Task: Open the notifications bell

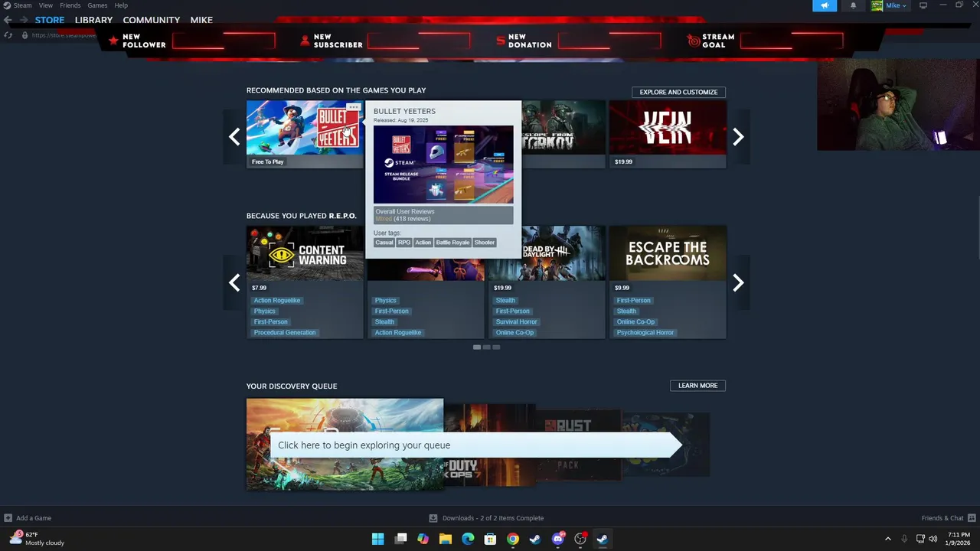Action: (853, 5)
